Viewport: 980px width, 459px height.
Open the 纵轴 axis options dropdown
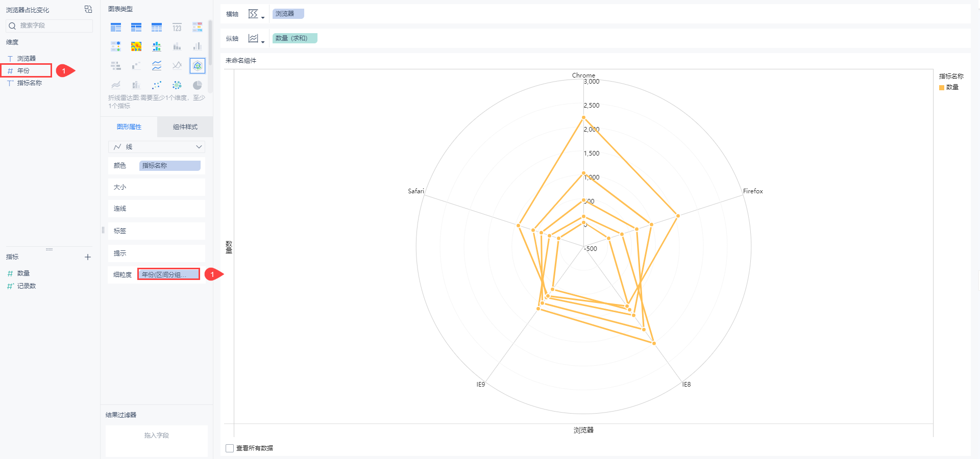click(x=256, y=39)
